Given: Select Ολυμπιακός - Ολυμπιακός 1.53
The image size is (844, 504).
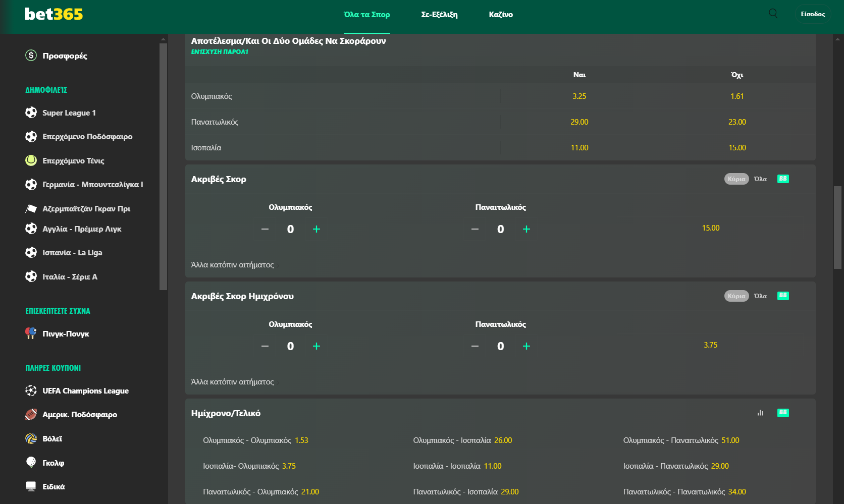Looking at the screenshot, I should [255, 440].
